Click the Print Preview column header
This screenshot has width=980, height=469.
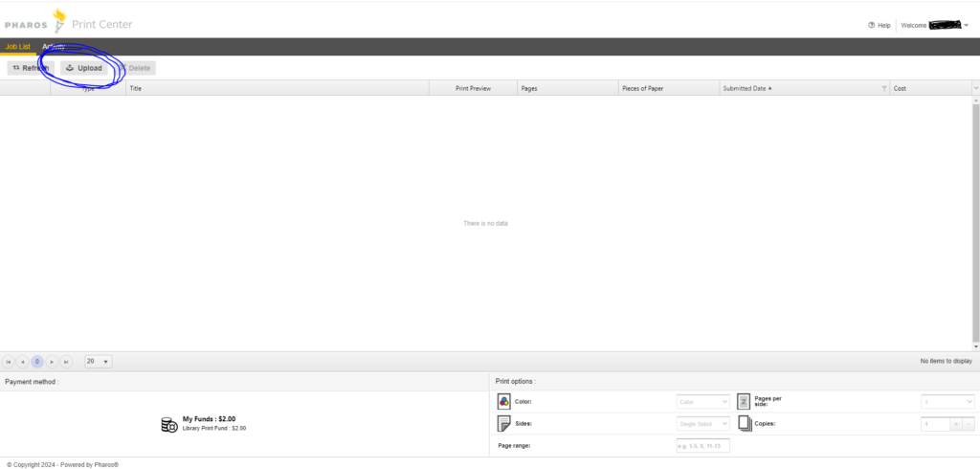pyautogui.click(x=473, y=89)
